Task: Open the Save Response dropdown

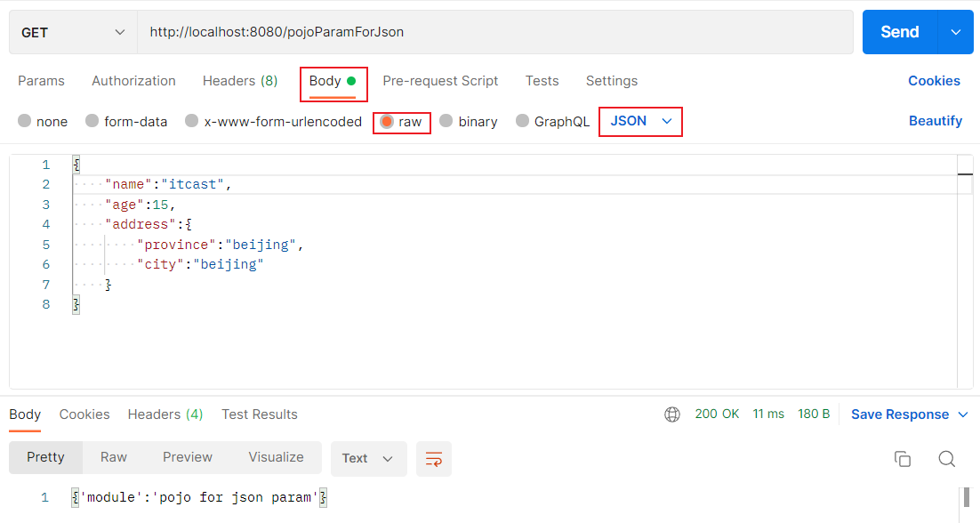Action: tap(910, 414)
